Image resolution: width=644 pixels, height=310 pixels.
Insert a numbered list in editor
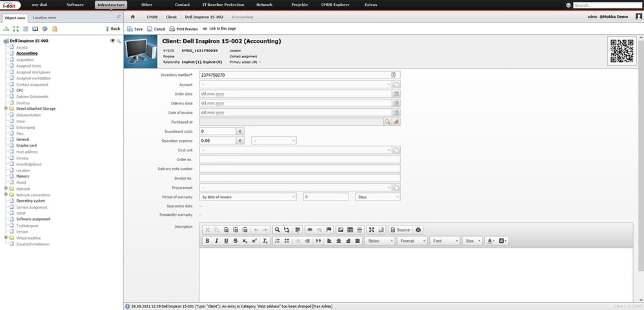coord(277,241)
